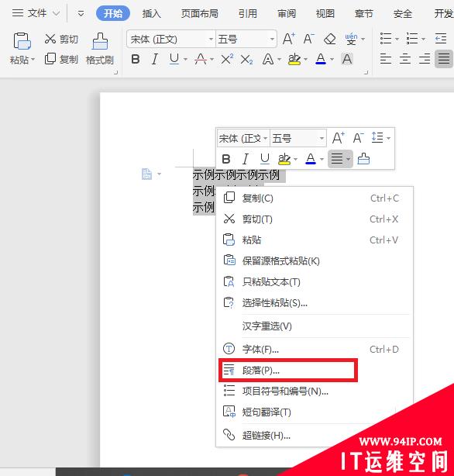Viewport: 454px width, 476px height.
Task: Open the View (视图) tab
Action: 325,13
